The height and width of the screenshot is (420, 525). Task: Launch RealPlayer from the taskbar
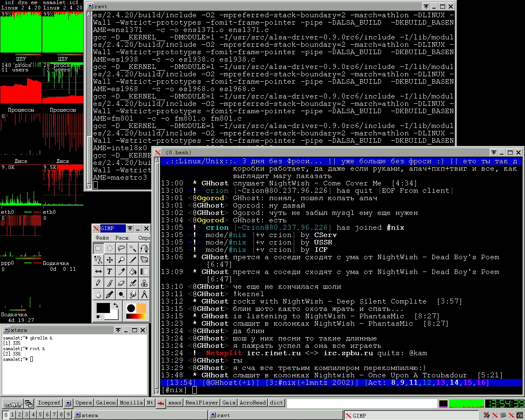pos(202,403)
